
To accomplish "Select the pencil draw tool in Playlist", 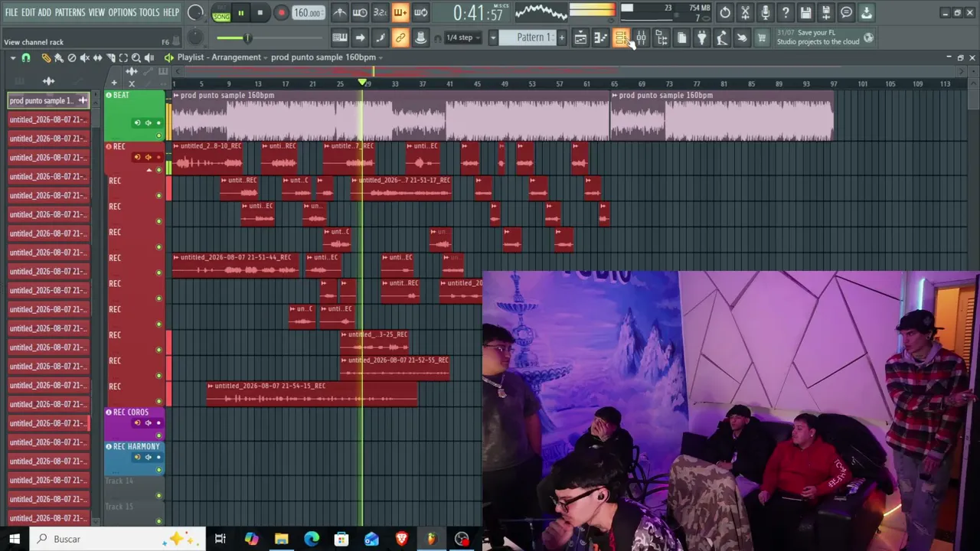I will (x=46, y=57).
